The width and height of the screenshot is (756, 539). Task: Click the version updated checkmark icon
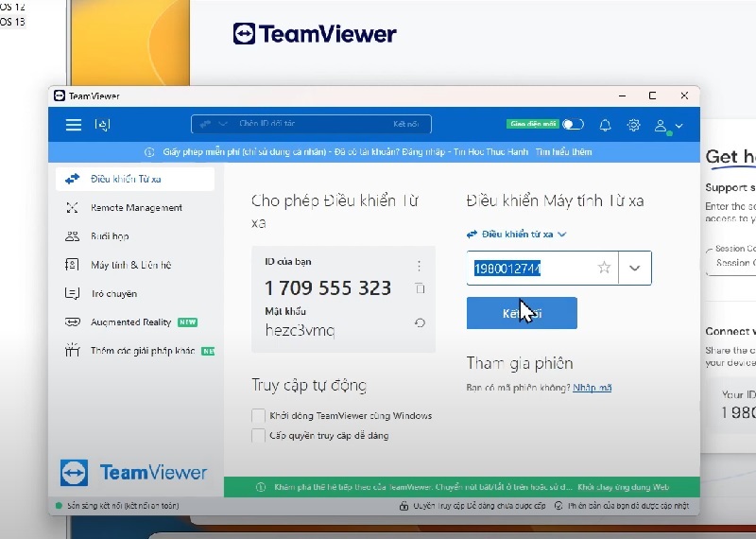(558, 506)
